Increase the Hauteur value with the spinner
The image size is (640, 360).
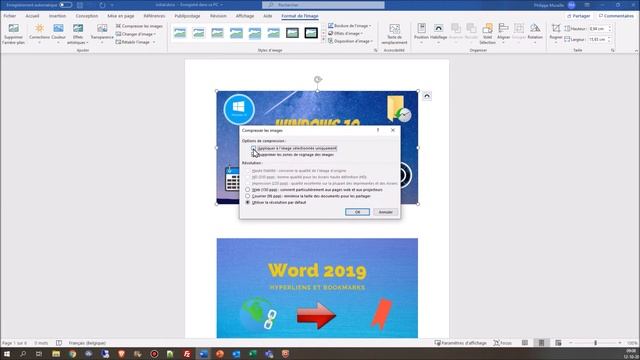coord(610,27)
